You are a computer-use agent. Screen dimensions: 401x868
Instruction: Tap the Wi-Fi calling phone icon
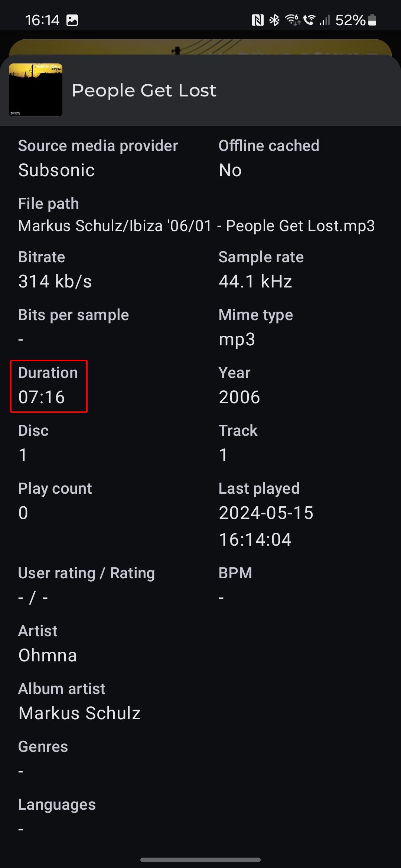click(309, 20)
